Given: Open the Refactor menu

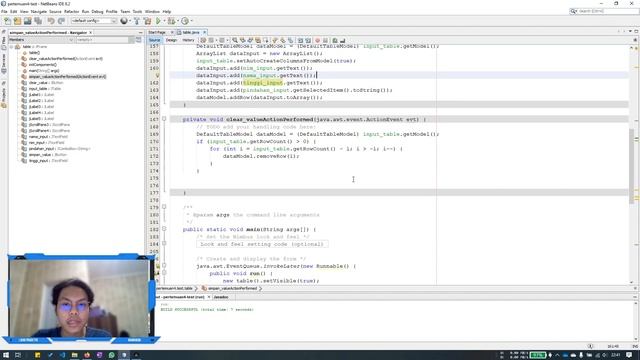Looking at the screenshot, I should point(71,11).
